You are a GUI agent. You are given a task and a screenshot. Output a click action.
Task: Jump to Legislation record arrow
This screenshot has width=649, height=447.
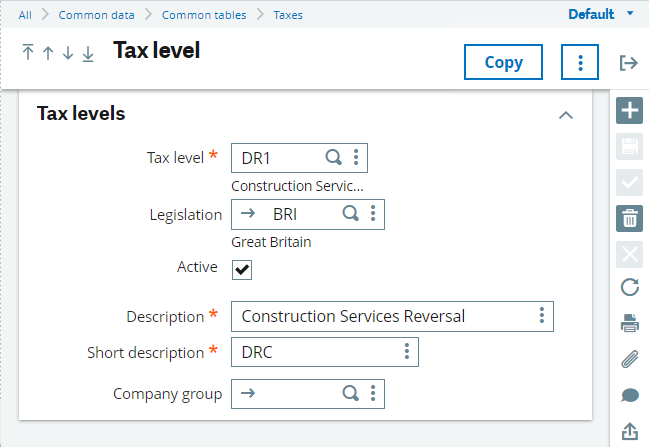[x=248, y=214]
